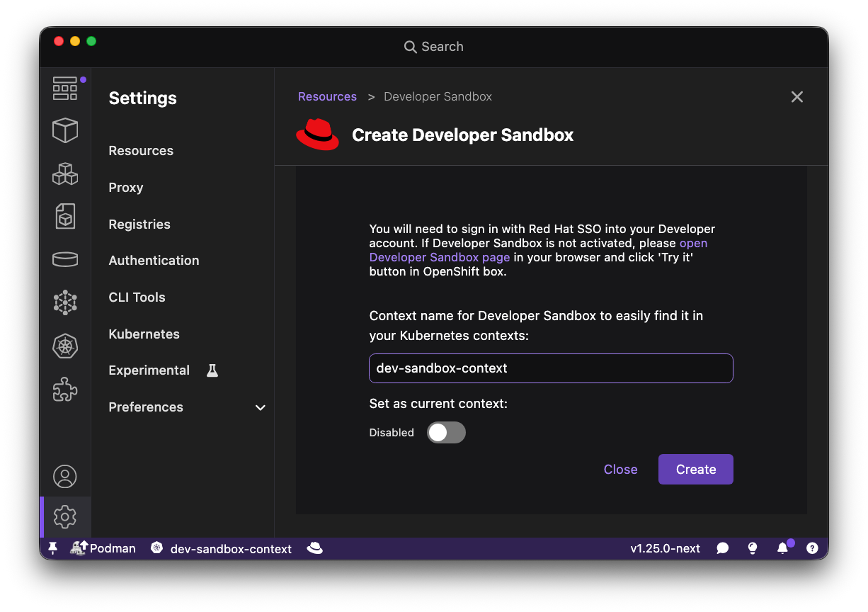Screen dimensions: 868x612
Task: Open the Kubernetes helm wheel icon
Action: (x=65, y=346)
